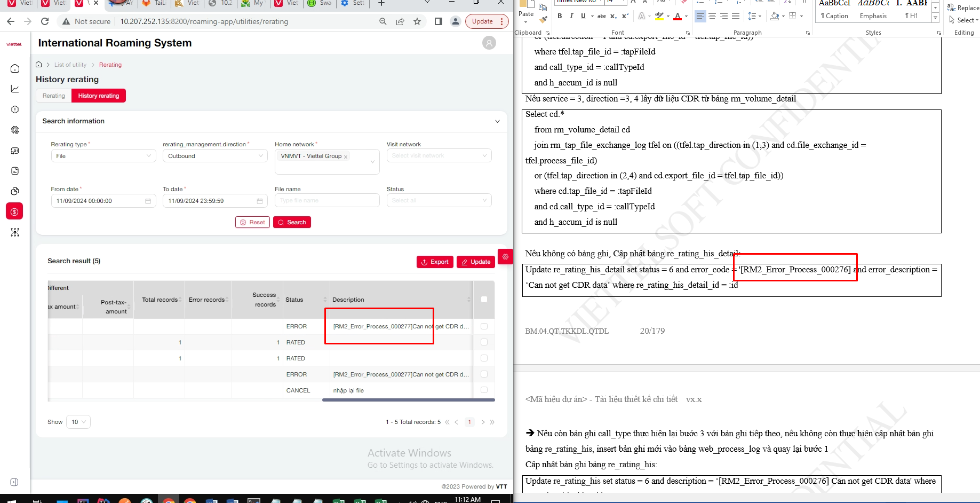The height and width of the screenshot is (503, 980).
Task: Click the red settings gear beside the results
Action: [505, 257]
